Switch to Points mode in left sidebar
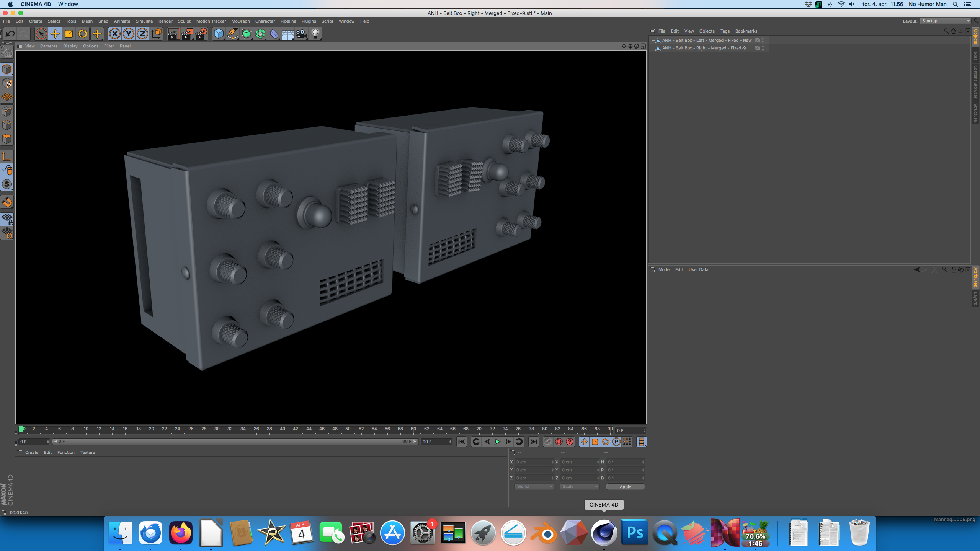This screenshot has width=980, height=551. 7,111
